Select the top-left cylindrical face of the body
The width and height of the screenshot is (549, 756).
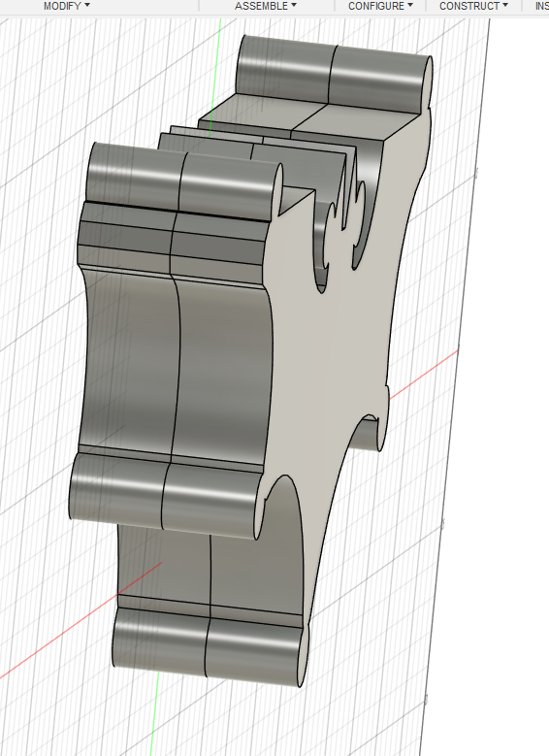coord(135,176)
